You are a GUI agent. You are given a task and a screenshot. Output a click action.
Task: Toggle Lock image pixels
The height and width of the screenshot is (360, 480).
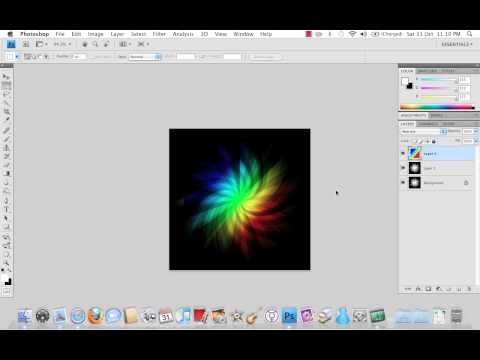(x=421, y=141)
